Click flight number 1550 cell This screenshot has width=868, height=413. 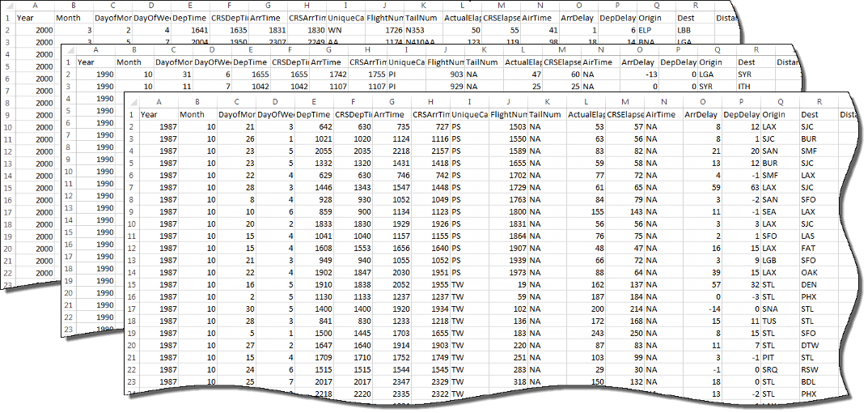click(x=508, y=139)
